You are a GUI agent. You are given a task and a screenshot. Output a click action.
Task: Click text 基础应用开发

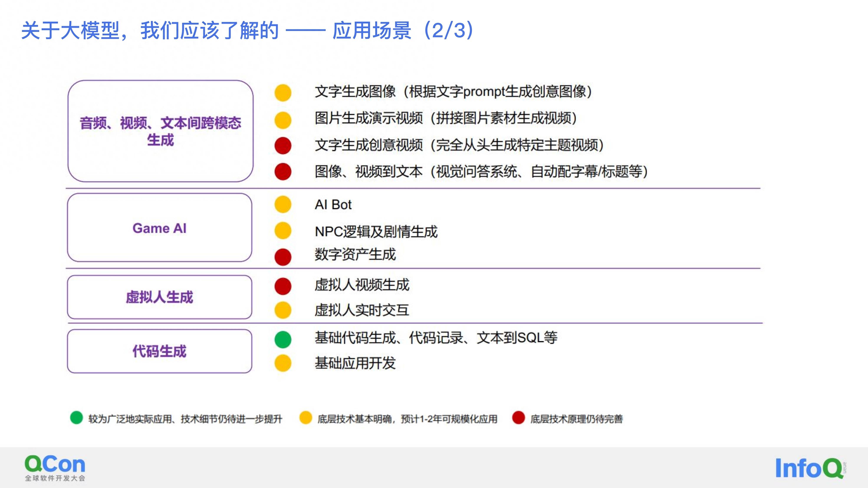(355, 363)
